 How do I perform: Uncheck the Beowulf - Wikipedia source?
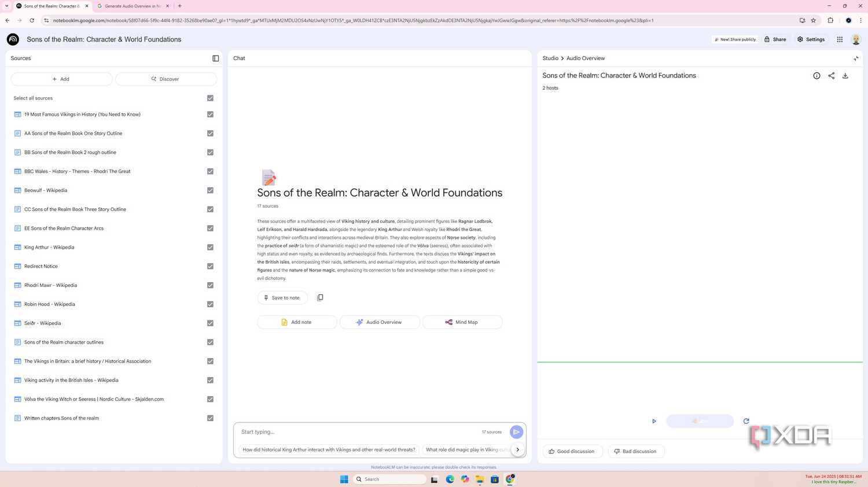pyautogui.click(x=210, y=190)
